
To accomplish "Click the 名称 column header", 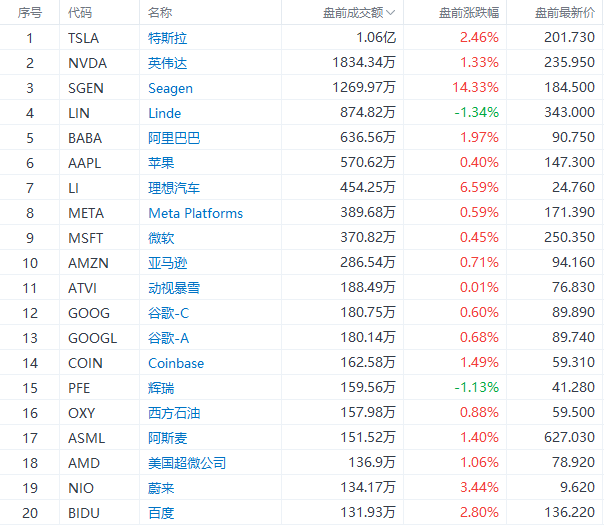I will pyautogui.click(x=159, y=13).
